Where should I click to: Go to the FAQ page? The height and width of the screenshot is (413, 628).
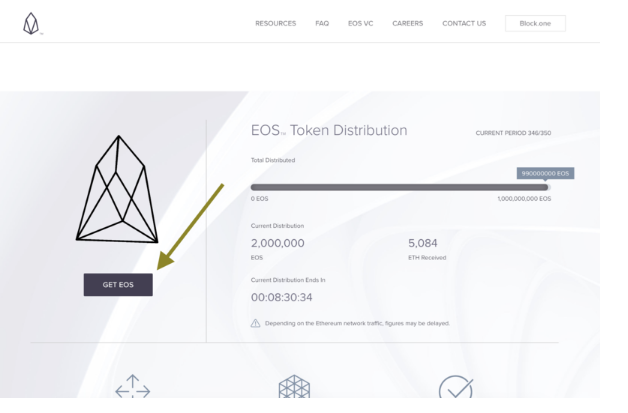tap(322, 23)
